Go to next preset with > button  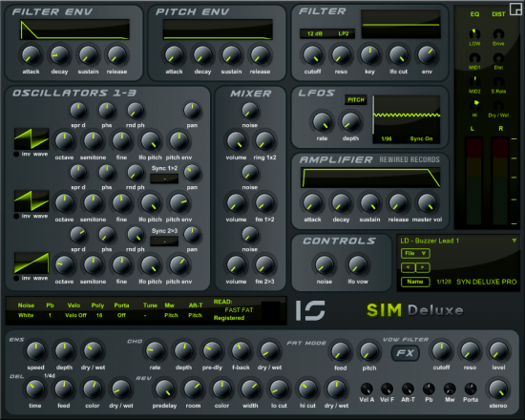coord(423,267)
